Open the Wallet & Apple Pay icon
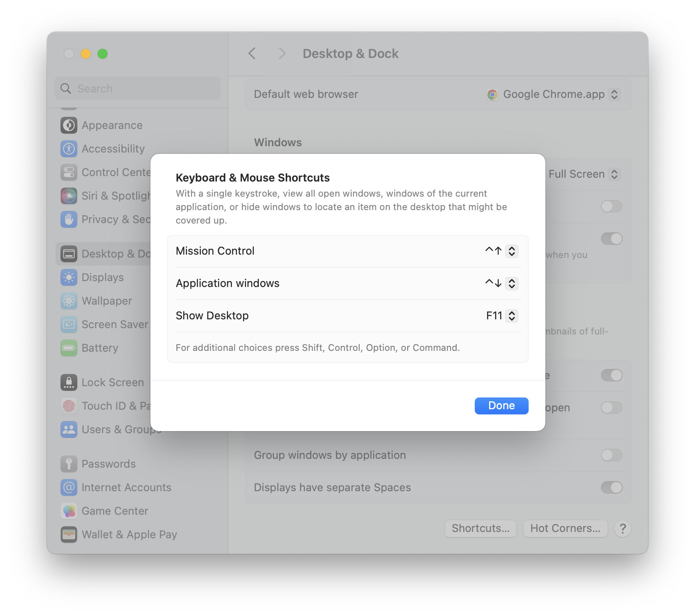This screenshot has width=695, height=616. (x=69, y=534)
